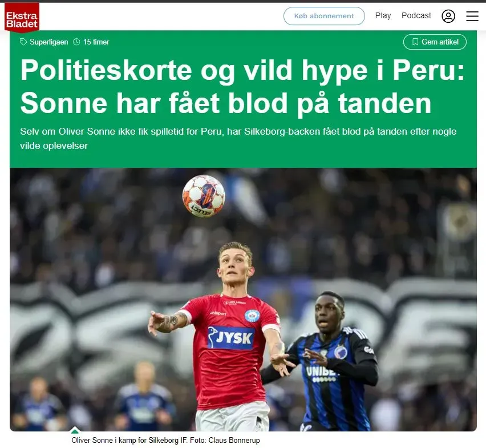
Task: Click the article subtitle about Oliver Sonne
Action: [x=238, y=139]
